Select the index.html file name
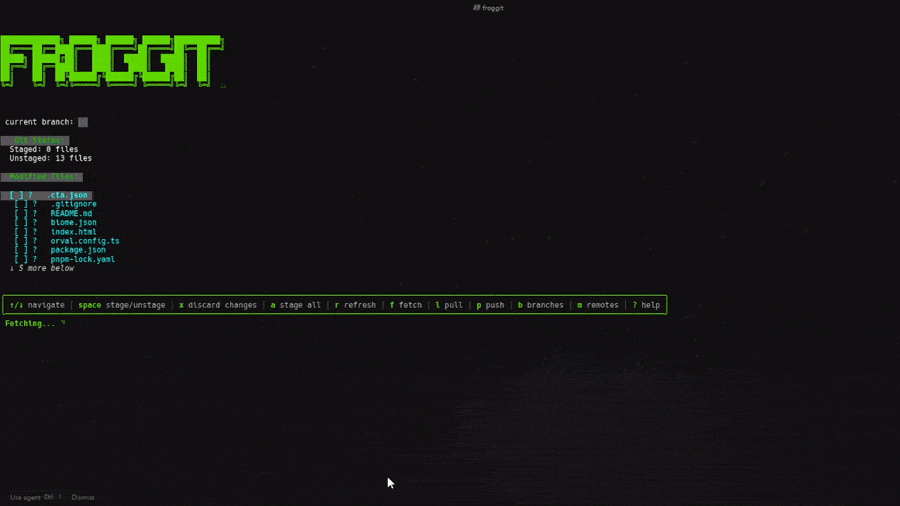The width and height of the screenshot is (900, 506). 73,232
